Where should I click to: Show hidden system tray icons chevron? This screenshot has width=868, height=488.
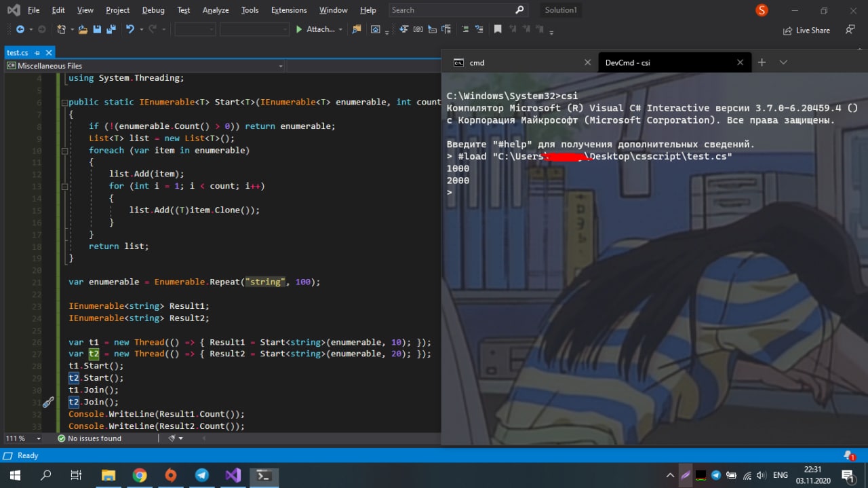[670, 475]
